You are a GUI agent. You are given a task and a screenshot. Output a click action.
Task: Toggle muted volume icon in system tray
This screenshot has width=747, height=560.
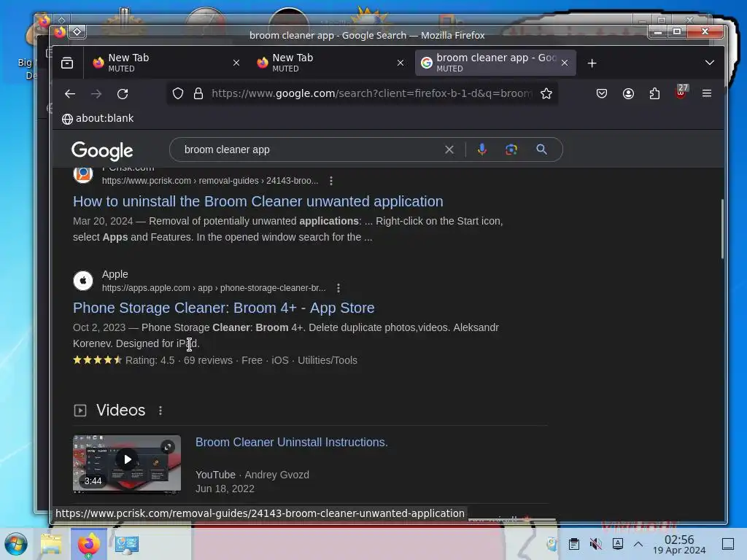coord(596,544)
